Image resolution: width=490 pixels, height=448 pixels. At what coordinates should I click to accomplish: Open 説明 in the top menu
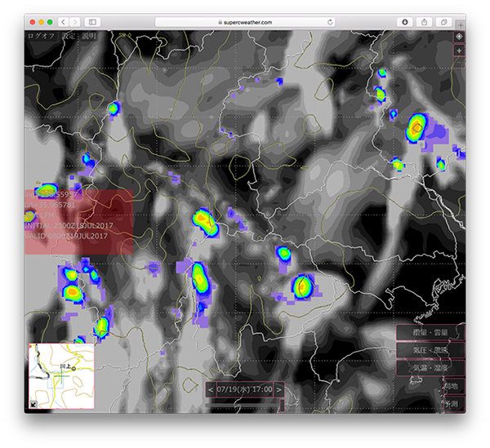point(88,36)
